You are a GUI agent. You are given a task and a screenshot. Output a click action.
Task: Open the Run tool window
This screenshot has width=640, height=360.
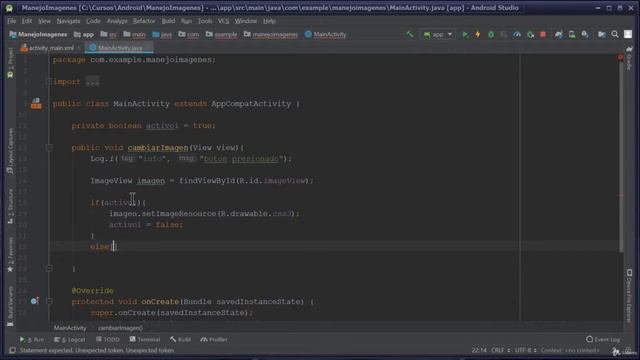click(31, 340)
